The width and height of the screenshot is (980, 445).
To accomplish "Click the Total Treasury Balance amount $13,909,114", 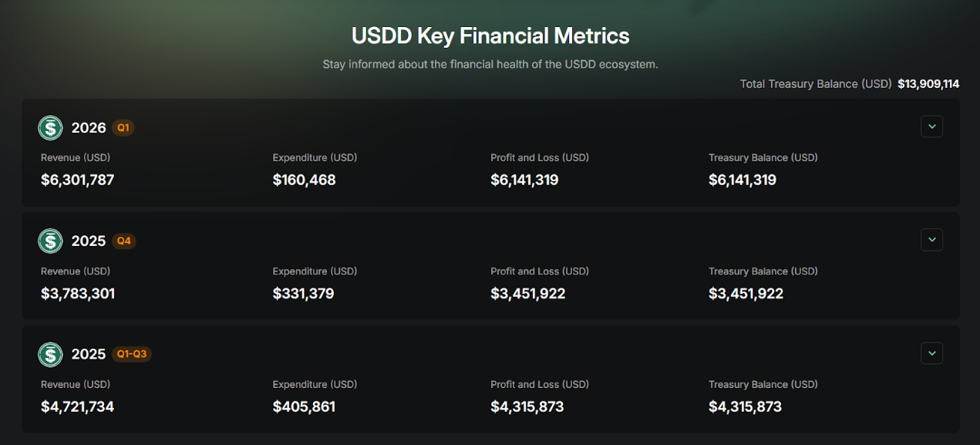I will (x=928, y=84).
